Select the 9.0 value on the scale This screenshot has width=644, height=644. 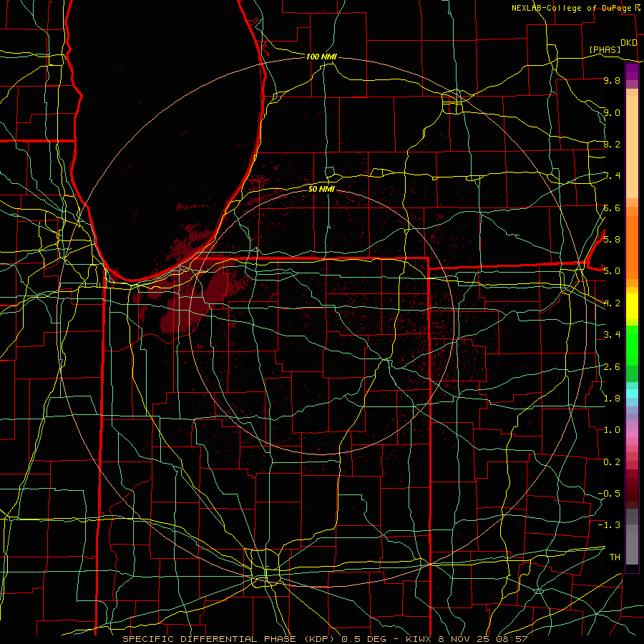pyautogui.click(x=612, y=112)
